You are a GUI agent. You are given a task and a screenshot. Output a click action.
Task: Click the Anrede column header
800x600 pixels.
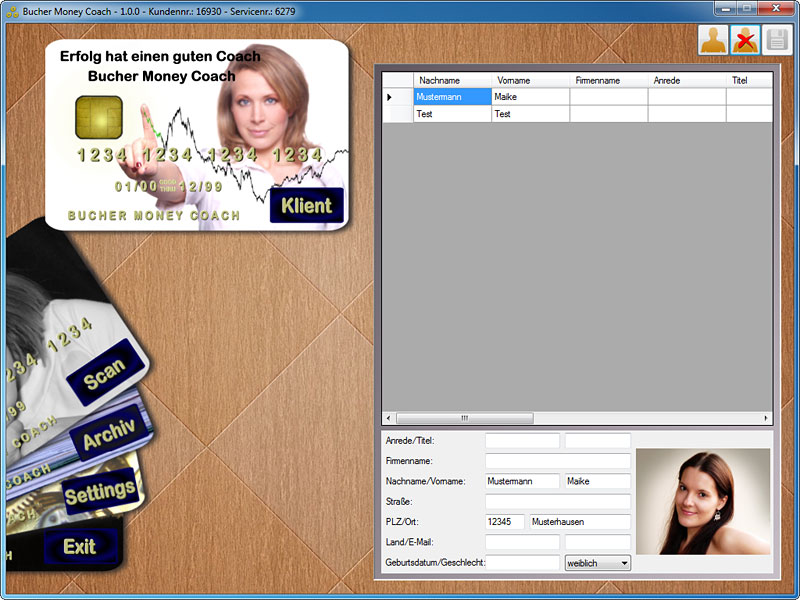point(687,80)
